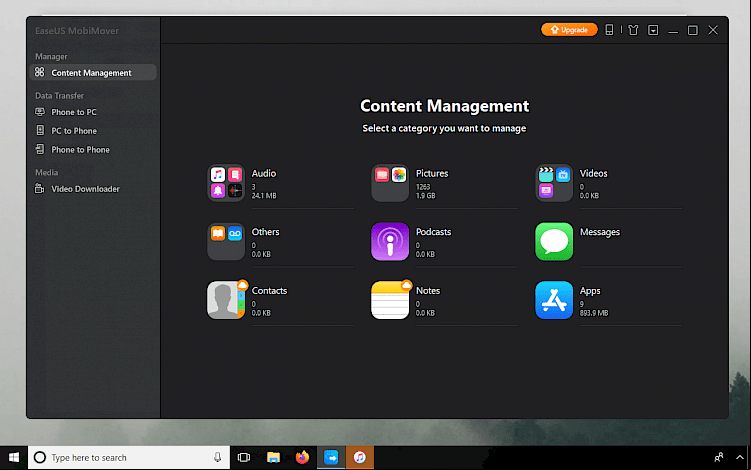Click the 1263 pictures count

pos(423,187)
